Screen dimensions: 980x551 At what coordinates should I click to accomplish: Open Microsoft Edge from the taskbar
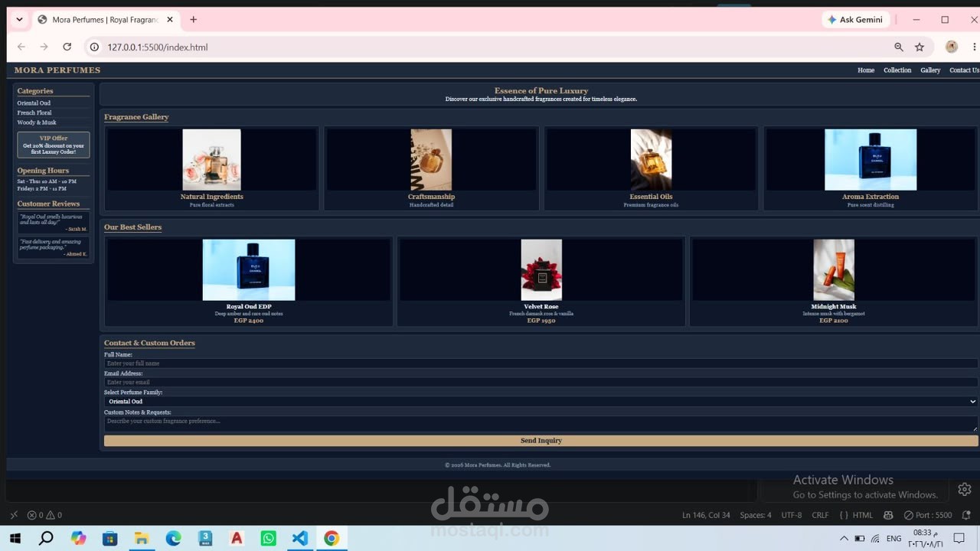(x=173, y=538)
